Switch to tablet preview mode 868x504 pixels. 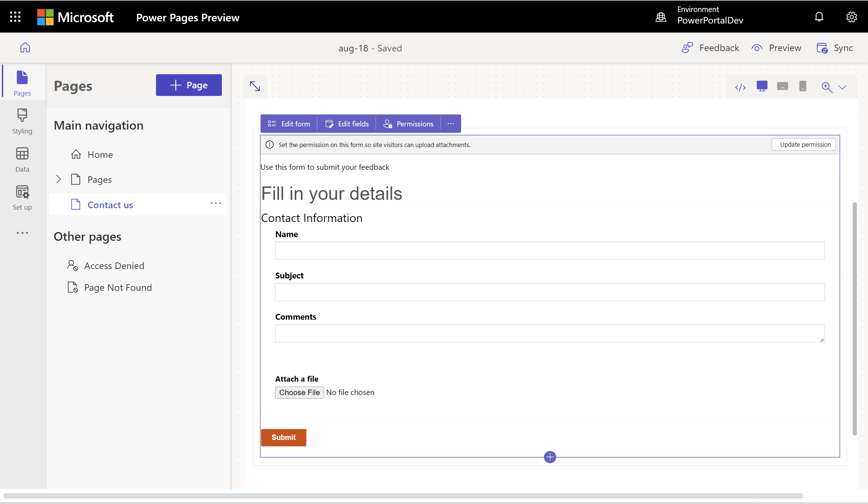781,87
